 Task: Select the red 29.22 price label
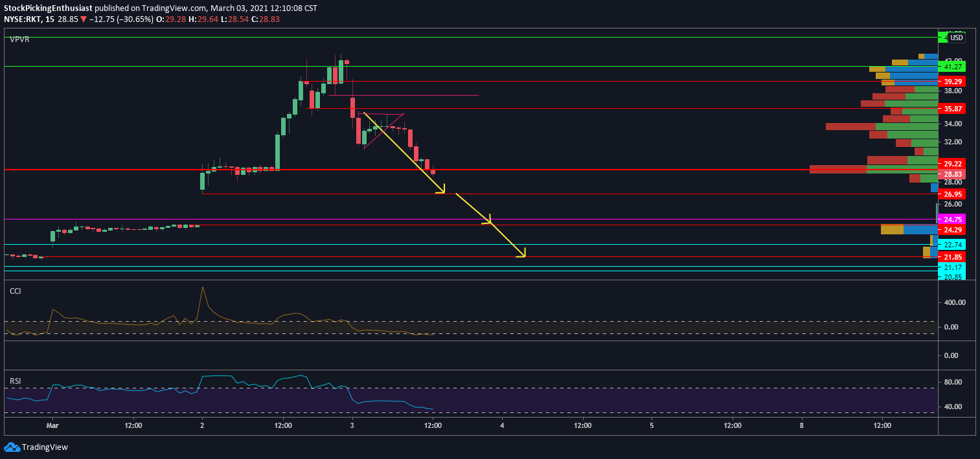coord(952,164)
